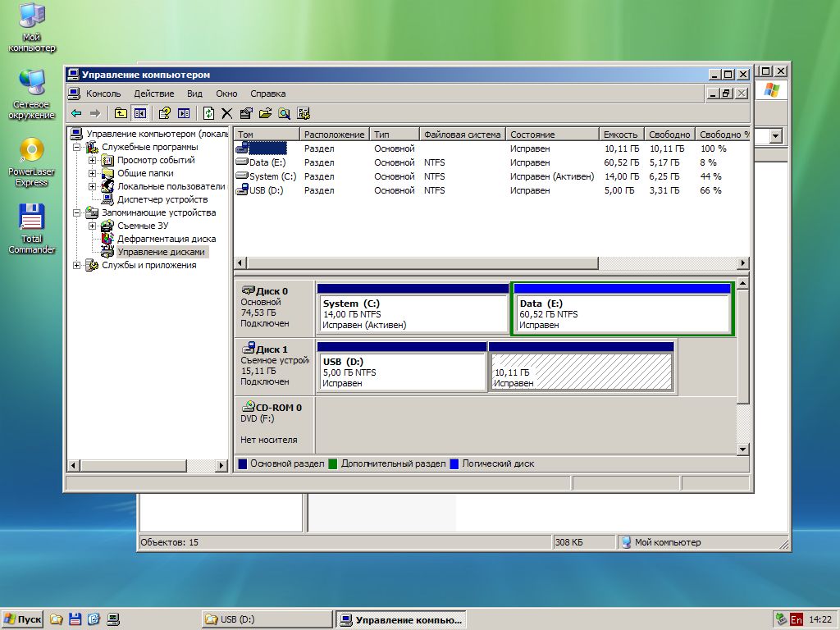The image size is (840, 630).
Task: Click the magnifier Explore toolbar icon
Action: [284, 113]
